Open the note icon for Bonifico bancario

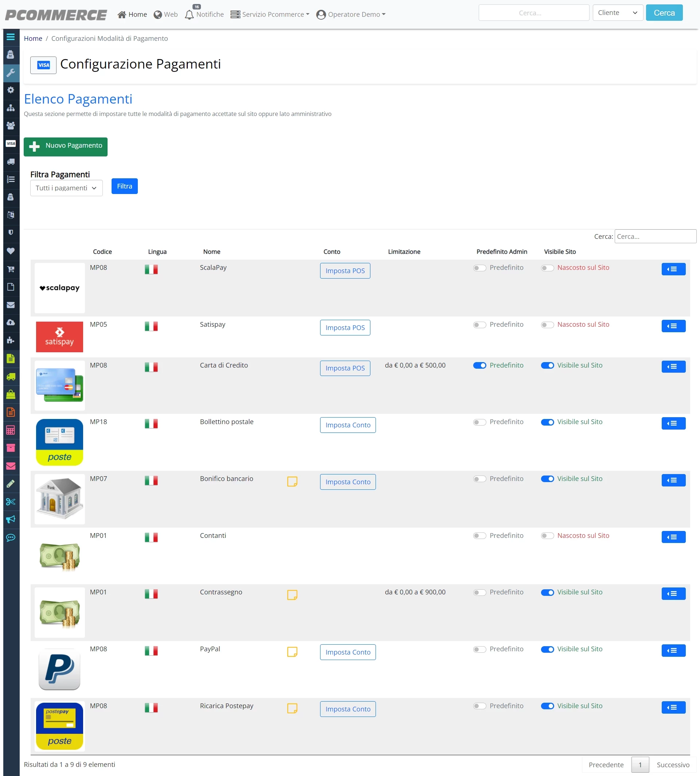pyautogui.click(x=292, y=481)
